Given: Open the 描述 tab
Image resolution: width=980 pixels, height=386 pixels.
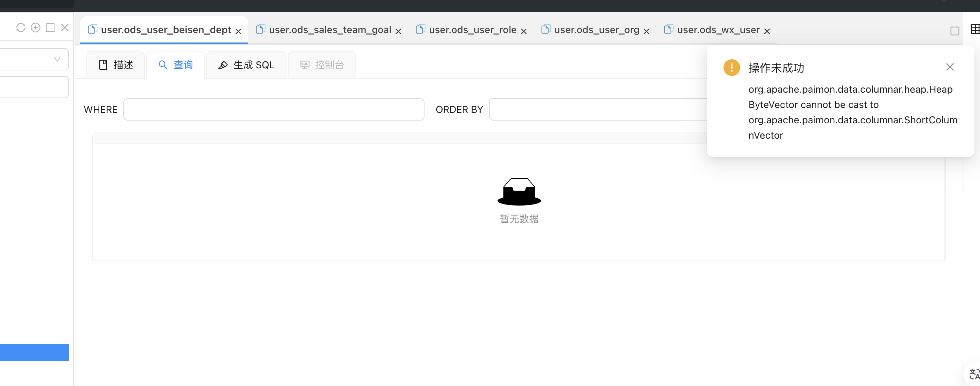Looking at the screenshot, I should pos(116,65).
